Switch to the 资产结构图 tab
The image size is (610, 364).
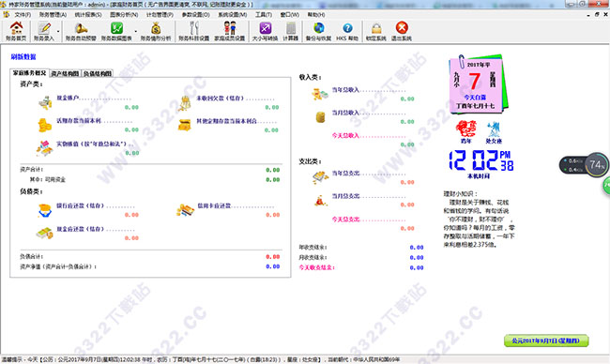coord(65,73)
